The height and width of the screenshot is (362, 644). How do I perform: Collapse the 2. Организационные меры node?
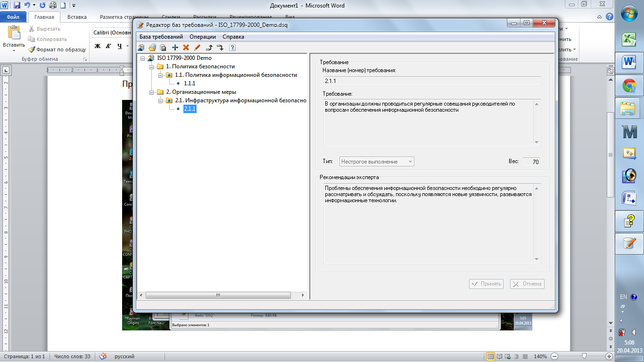tap(151, 92)
